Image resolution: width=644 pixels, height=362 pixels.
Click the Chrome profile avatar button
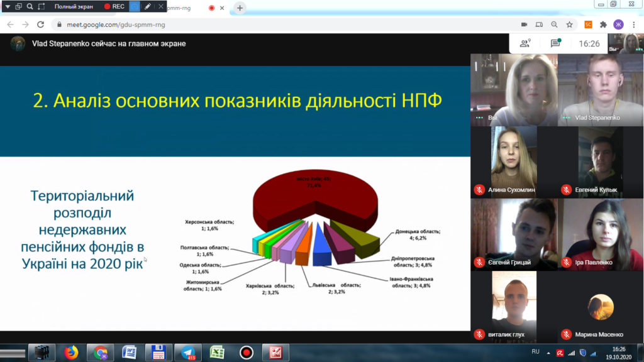click(x=619, y=25)
